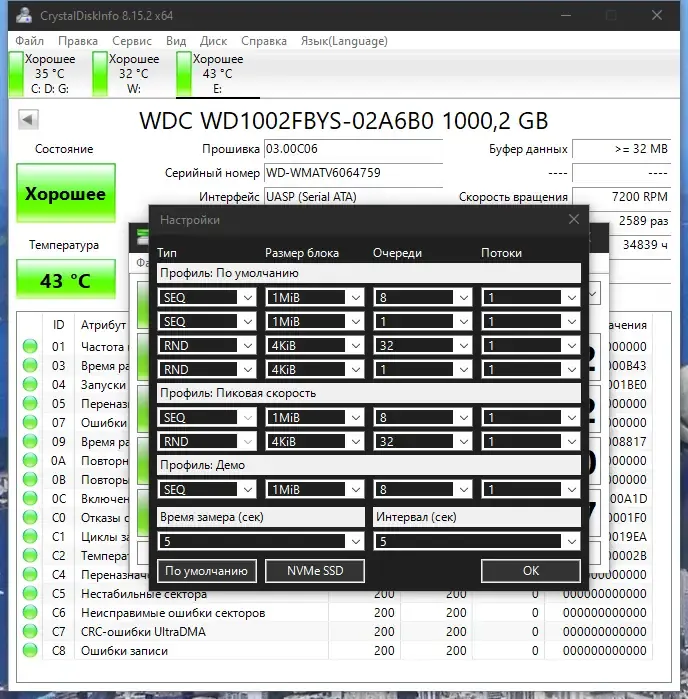Image resolution: width=688 pixels, height=699 pixels.
Task: Go to previous disk with back arrow
Action: pos(28,119)
